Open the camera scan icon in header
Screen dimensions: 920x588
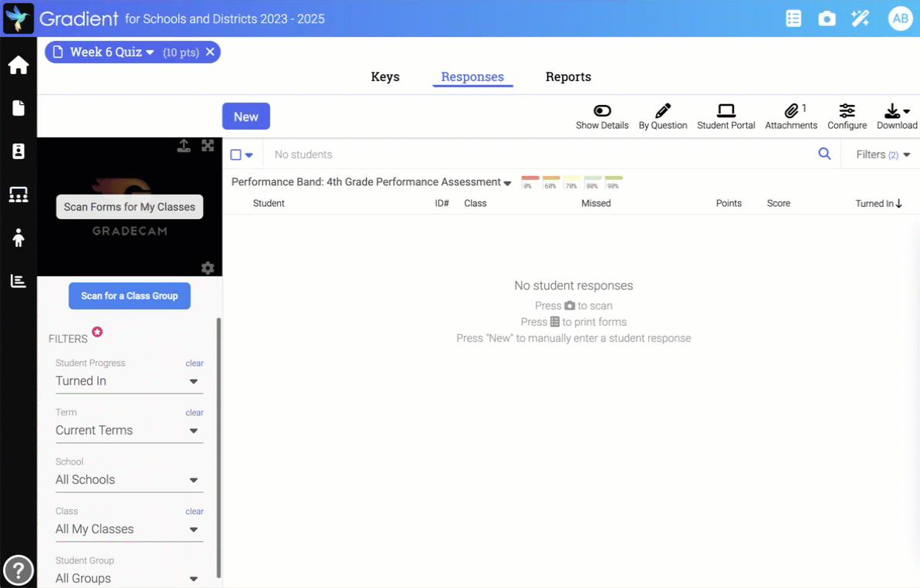click(827, 19)
